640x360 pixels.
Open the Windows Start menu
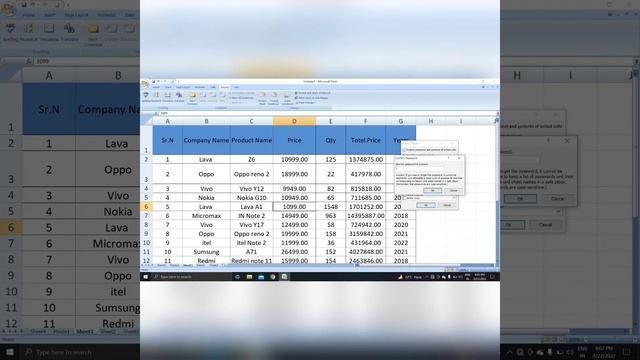pos(145,277)
